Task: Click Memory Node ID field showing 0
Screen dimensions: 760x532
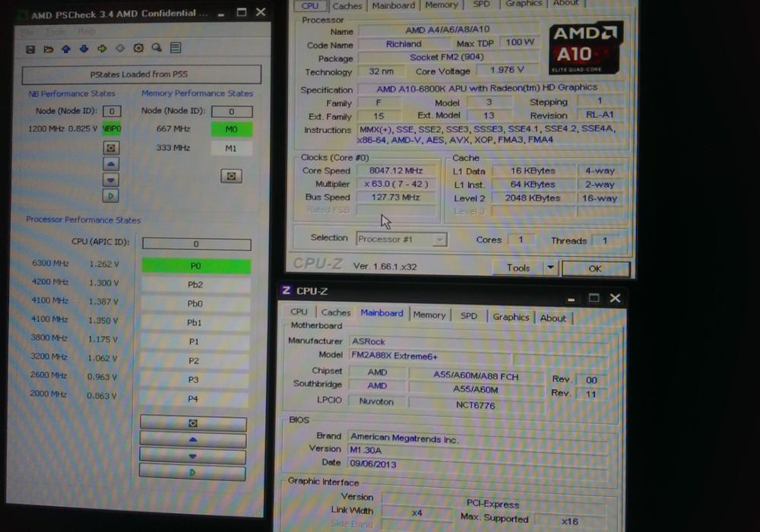Action: pos(232,112)
